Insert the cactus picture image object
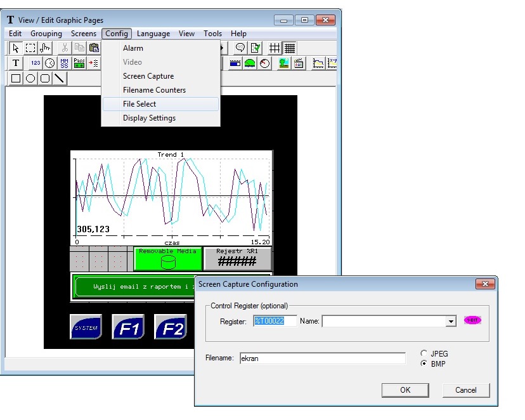This screenshot has width=525, height=420. click(284, 63)
